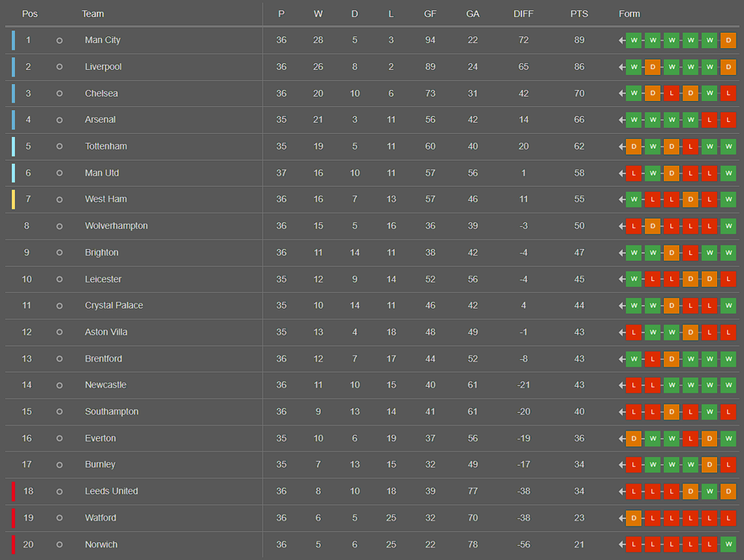
Task: Click Watford's orange D form badge
Action: (x=634, y=518)
